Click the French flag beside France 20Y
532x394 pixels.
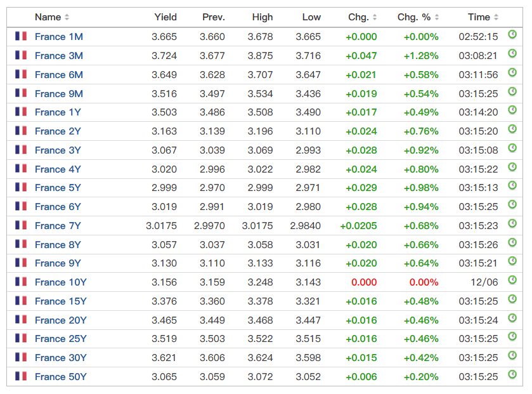(21, 320)
